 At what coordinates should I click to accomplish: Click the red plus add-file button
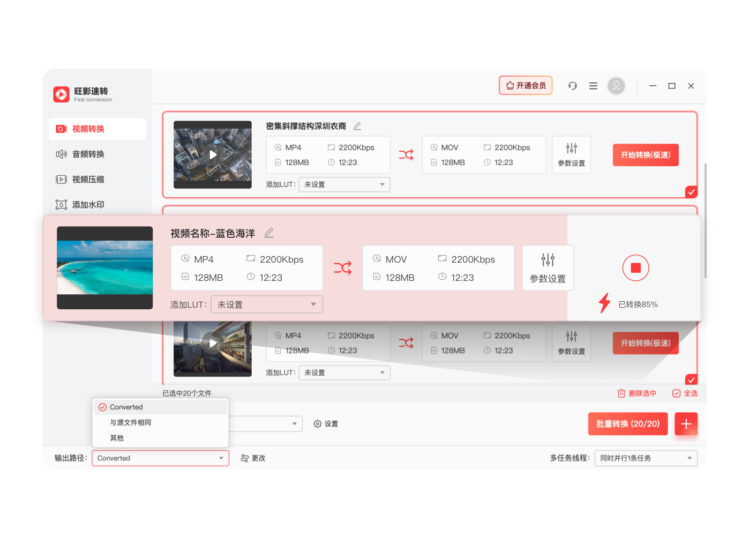(686, 424)
